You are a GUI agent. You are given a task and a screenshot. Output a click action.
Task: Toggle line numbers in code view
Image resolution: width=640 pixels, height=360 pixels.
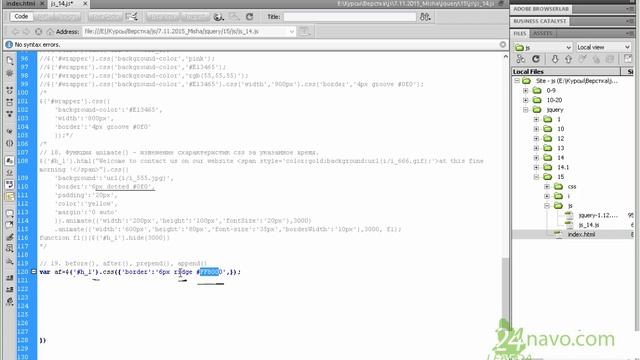[x=10, y=161]
